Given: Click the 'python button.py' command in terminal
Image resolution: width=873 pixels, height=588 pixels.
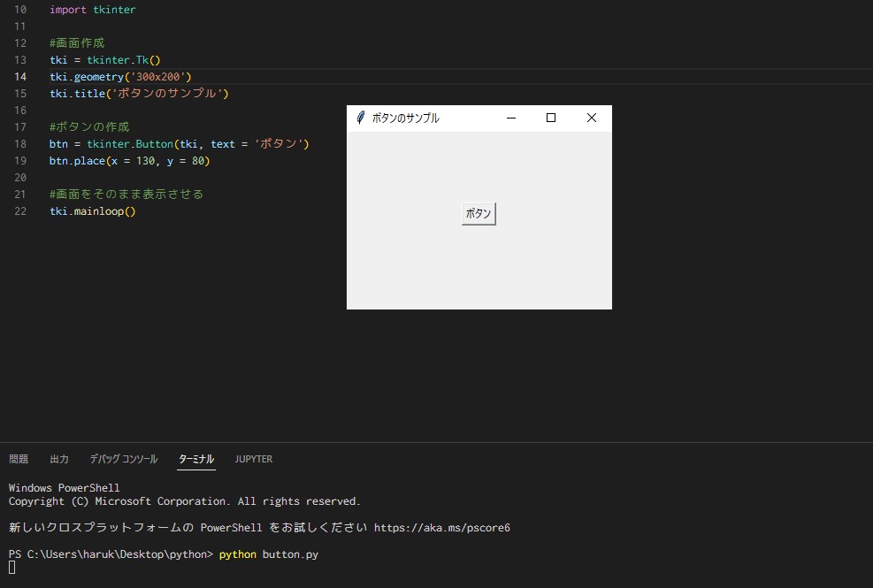Looking at the screenshot, I should pyautogui.click(x=268, y=554).
